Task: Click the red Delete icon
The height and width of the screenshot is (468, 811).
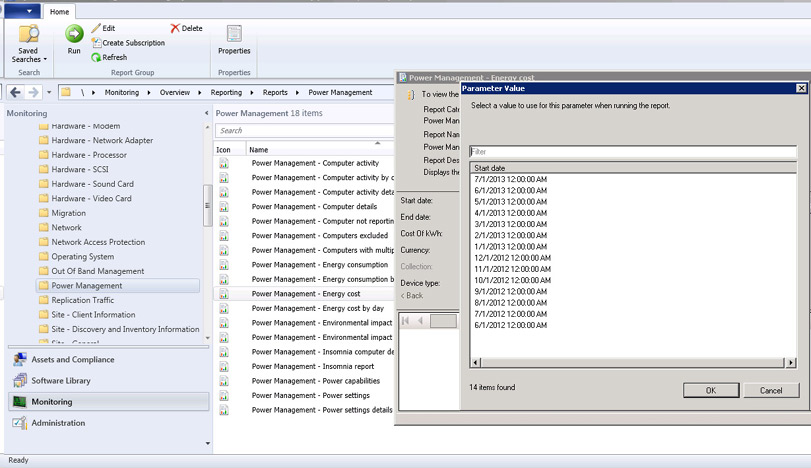Action: click(x=175, y=28)
